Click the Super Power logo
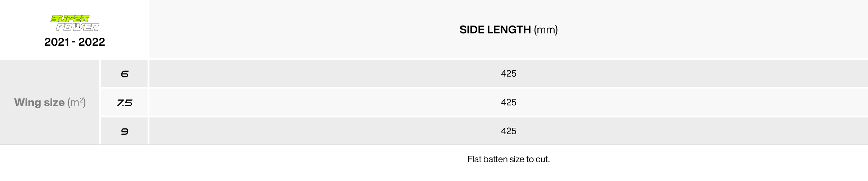This screenshot has height=181, width=868. pos(75,23)
